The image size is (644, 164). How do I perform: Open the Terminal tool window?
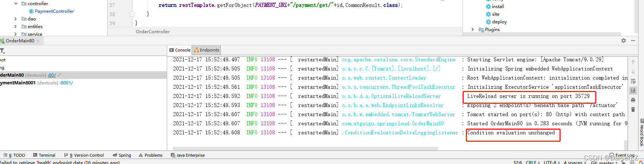tap(44, 155)
